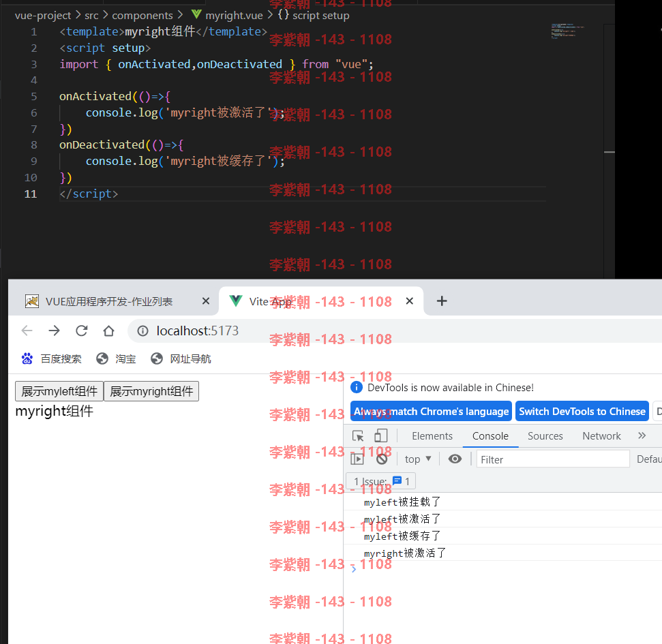Viewport: 662px width, 644px height.
Task: Click the editor vertical scrollbar
Action: (610, 151)
